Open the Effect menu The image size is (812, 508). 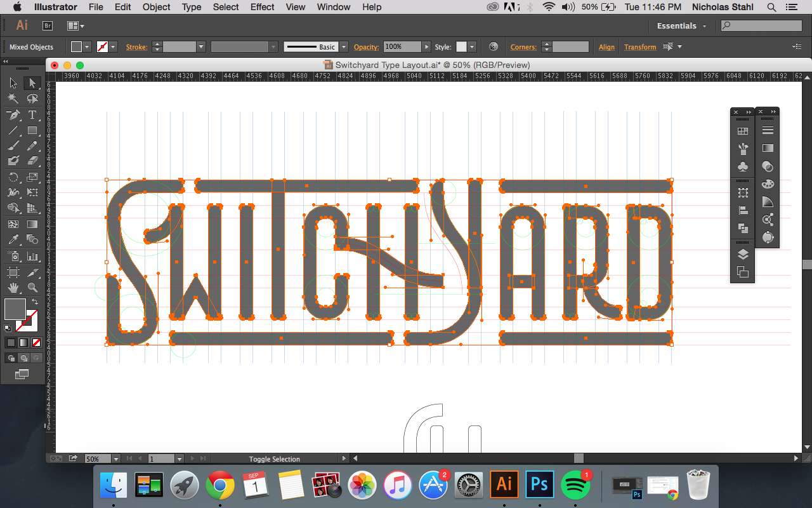pos(262,7)
